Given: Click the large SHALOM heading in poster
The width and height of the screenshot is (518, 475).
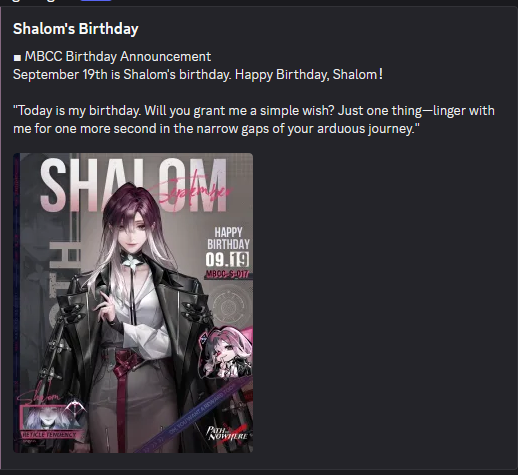Looking at the screenshot, I should tap(133, 185).
